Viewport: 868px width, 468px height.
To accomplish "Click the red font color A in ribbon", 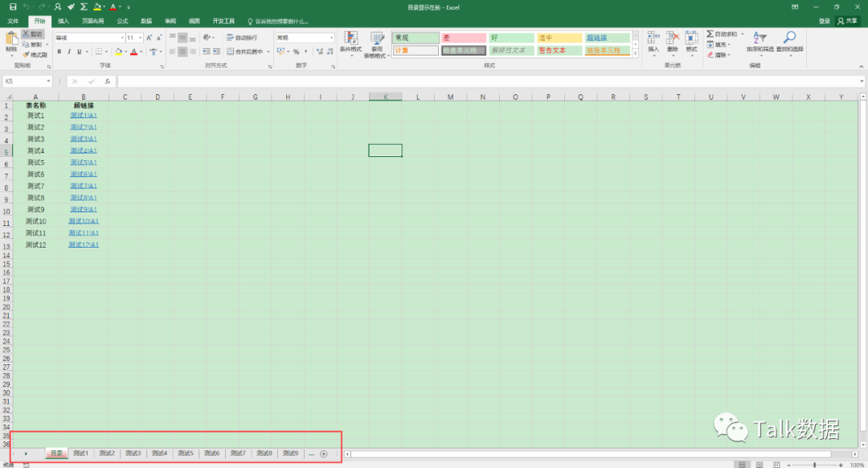I will tap(133, 51).
